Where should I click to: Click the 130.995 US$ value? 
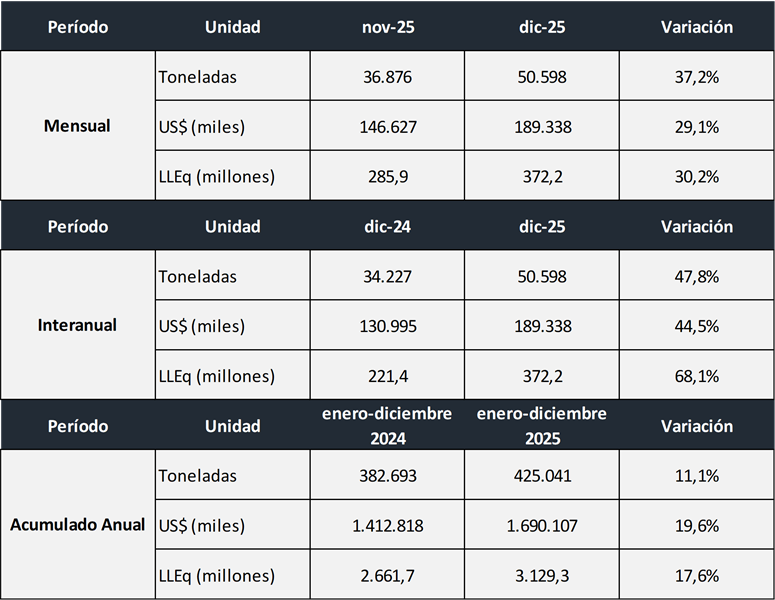coord(387,326)
